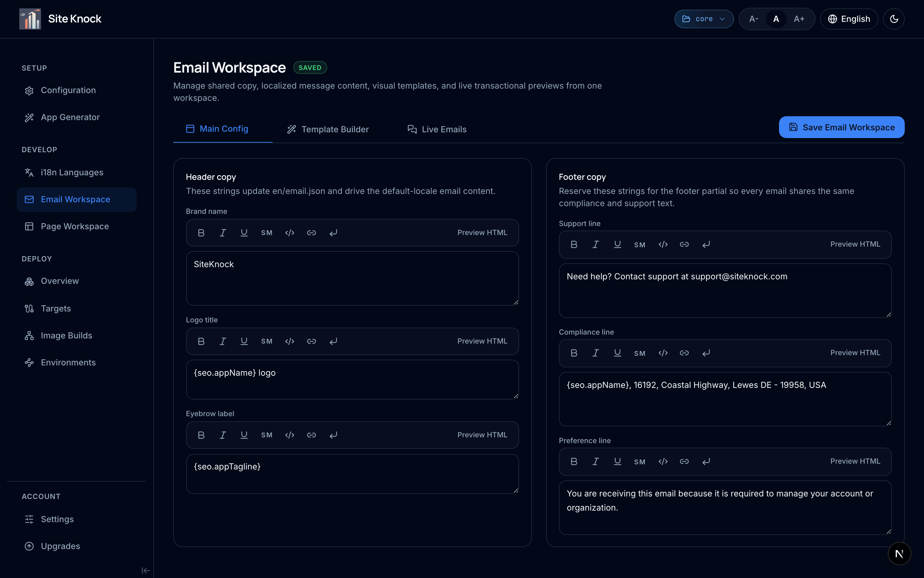Switch to the Main Config tab
The width and height of the screenshot is (924, 578).
(x=223, y=129)
